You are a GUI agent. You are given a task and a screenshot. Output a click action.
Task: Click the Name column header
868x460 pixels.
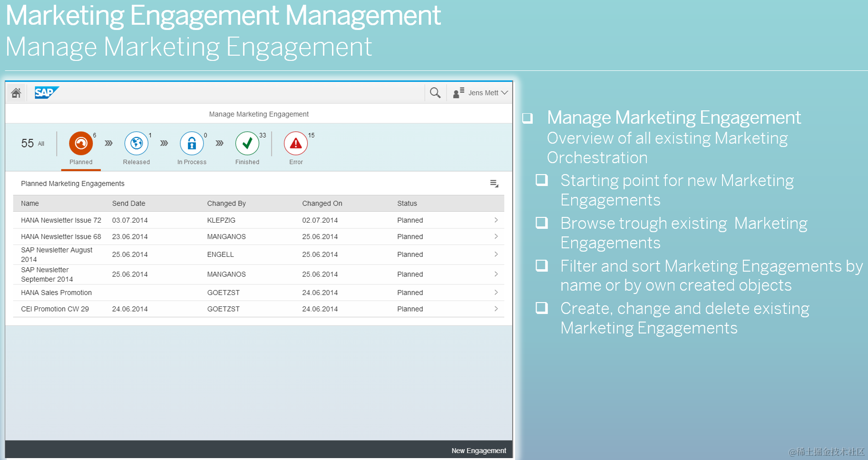pos(30,203)
